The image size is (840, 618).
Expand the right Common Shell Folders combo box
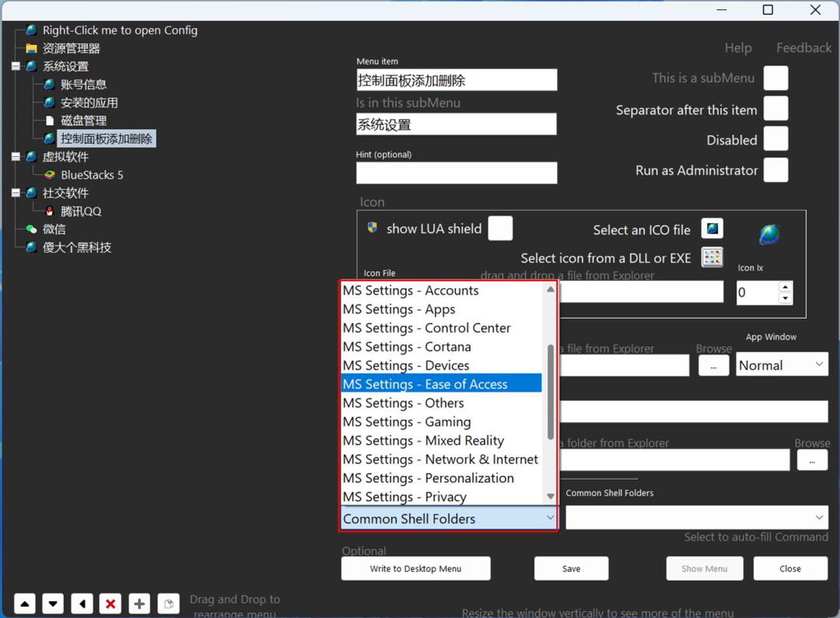[x=819, y=518]
